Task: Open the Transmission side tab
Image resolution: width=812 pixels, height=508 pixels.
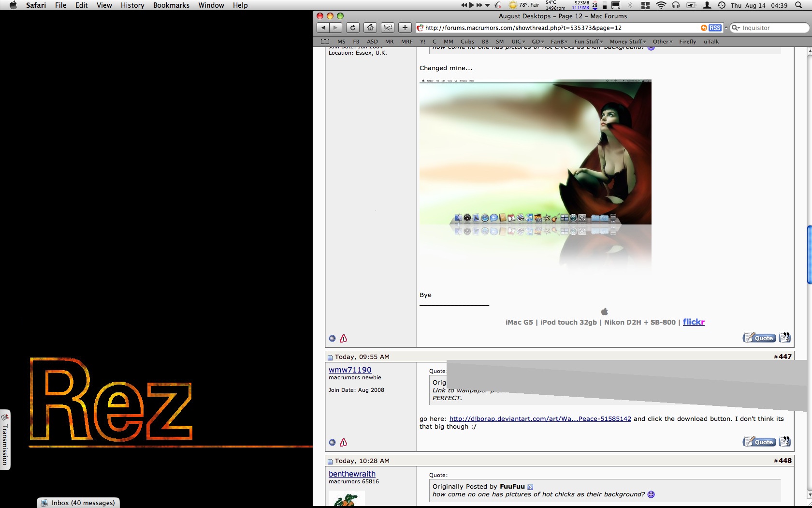Action: [5, 439]
